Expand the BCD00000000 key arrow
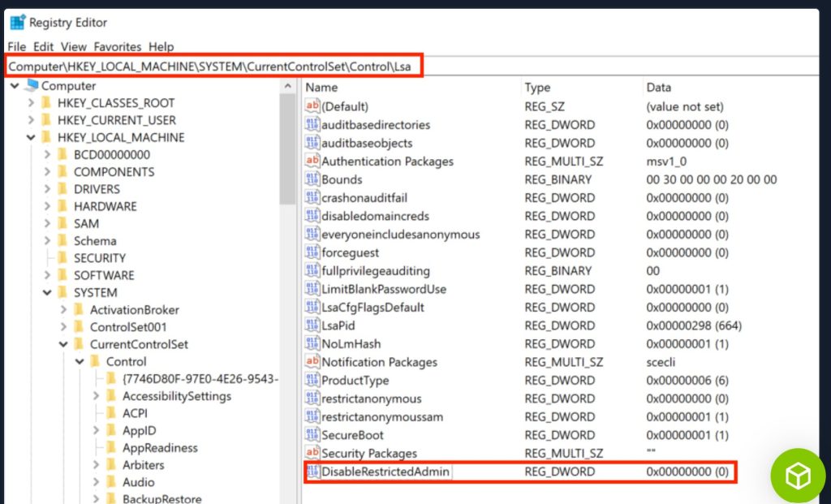The height and width of the screenshot is (504, 831). [x=47, y=155]
